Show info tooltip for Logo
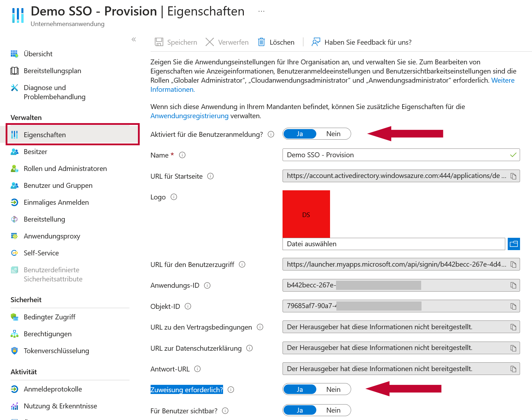Viewport: 532px width, 420px height. 174,197
